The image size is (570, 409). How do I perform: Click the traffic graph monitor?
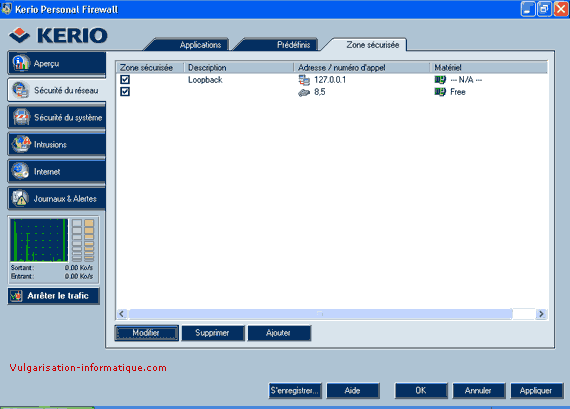tap(39, 240)
